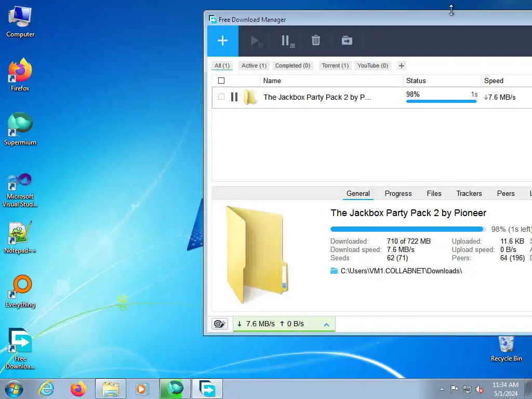Image resolution: width=532 pixels, height=399 pixels.
Task: Switch to the Files details tab
Action: click(x=434, y=193)
